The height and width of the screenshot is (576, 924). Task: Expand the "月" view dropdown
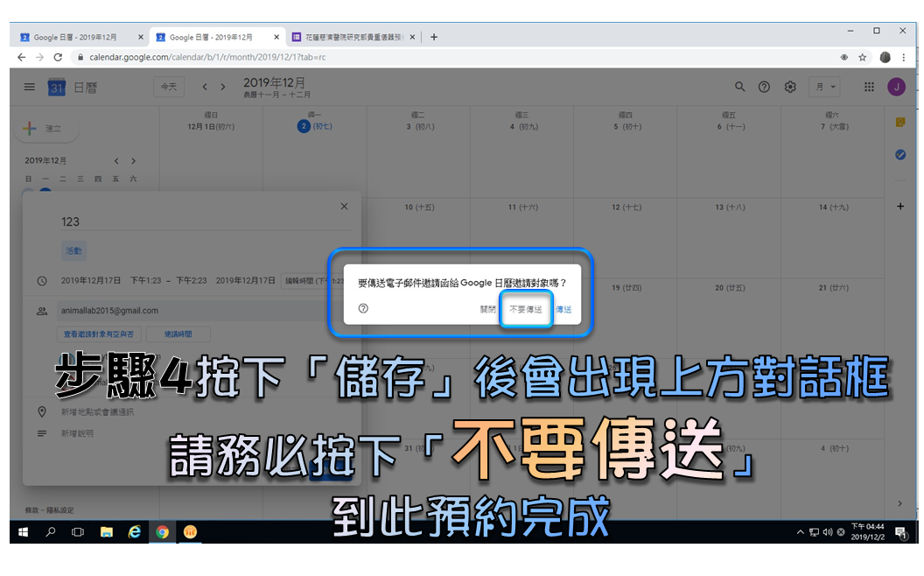pyautogui.click(x=826, y=87)
